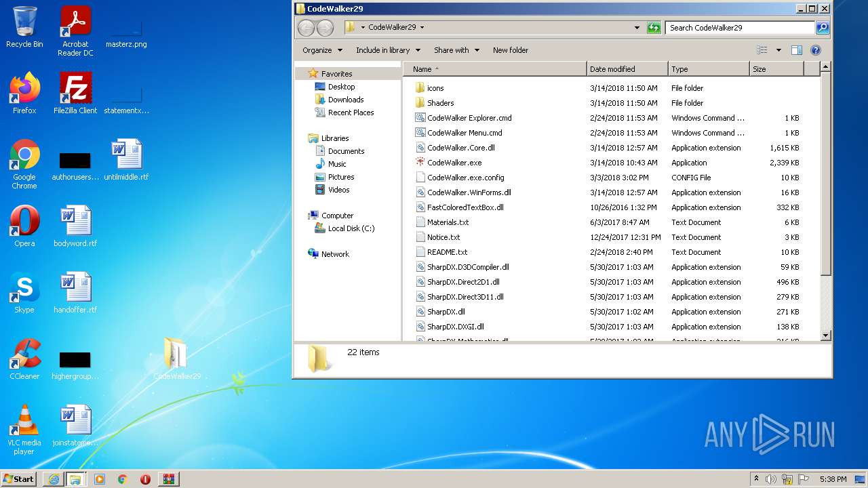Select the CodeWalker29 folder on desktop
This screenshot has height=488, width=868.
point(177,359)
